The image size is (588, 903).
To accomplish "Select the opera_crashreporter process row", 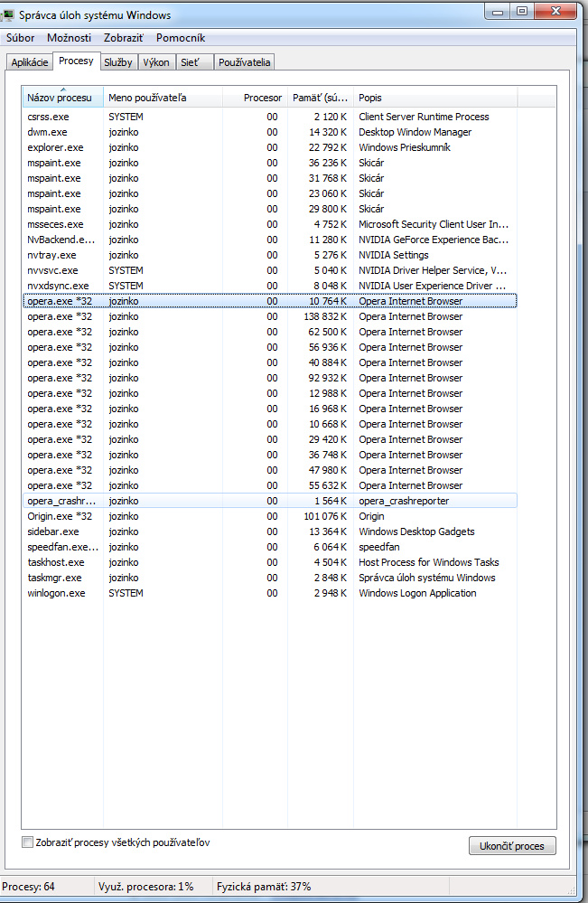I will click(270, 501).
